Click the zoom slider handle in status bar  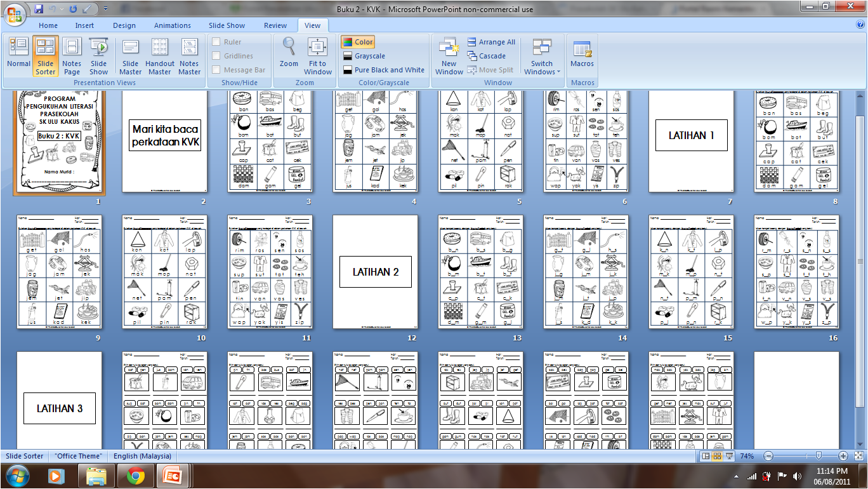click(x=819, y=456)
